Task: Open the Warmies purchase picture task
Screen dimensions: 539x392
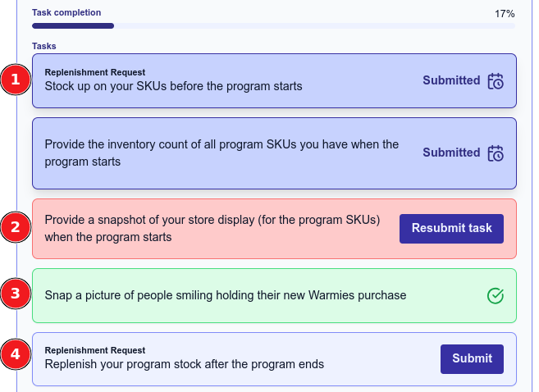Action: pyautogui.click(x=226, y=295)
